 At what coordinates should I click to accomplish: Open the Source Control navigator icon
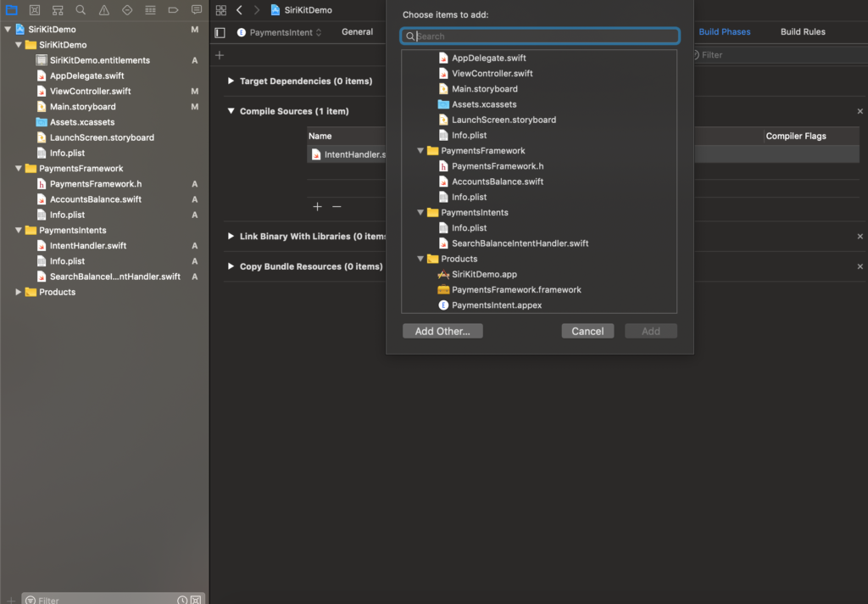pyautogui.click(x=34, y=10)
